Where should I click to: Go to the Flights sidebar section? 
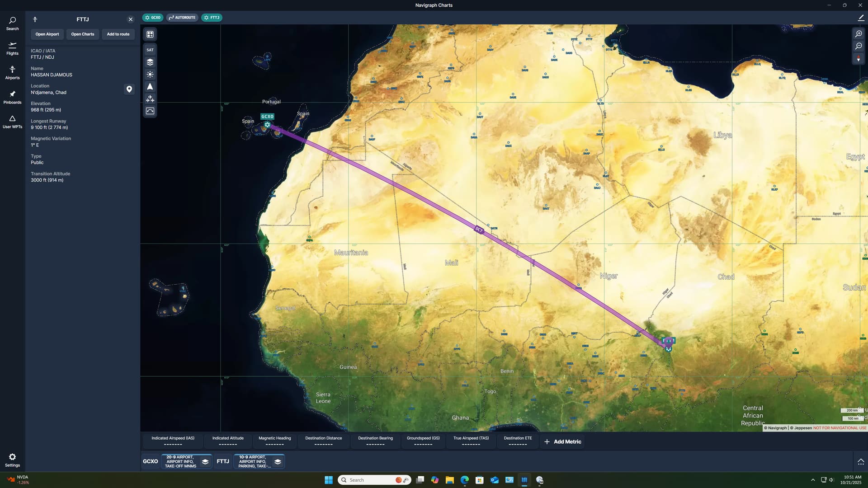[12, 48]
